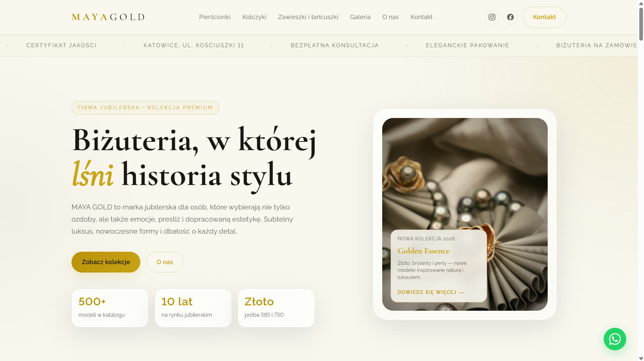644x361 pixels.
Task: Click the FIRMA JUBILERSKA badge
Action: point(145,108)
